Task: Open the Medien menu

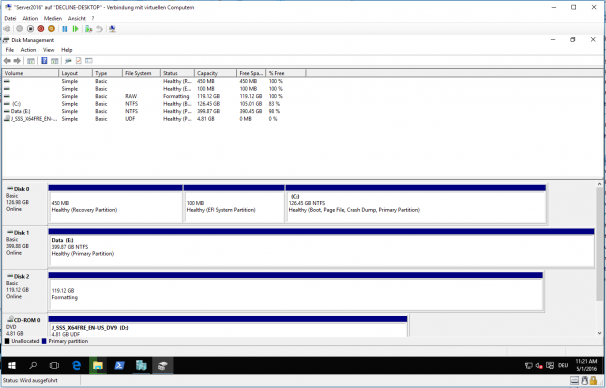Action: (53, 18)
